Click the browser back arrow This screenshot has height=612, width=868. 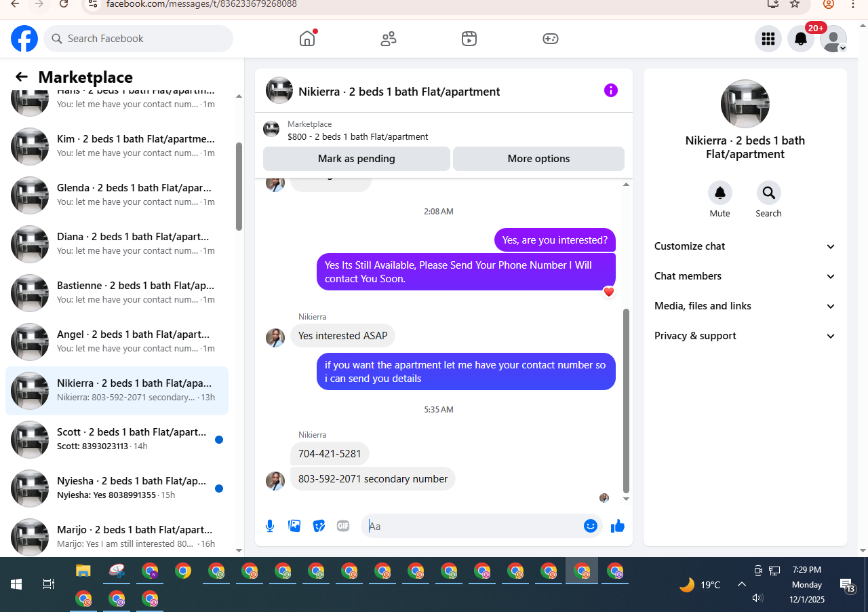point(15,4)
